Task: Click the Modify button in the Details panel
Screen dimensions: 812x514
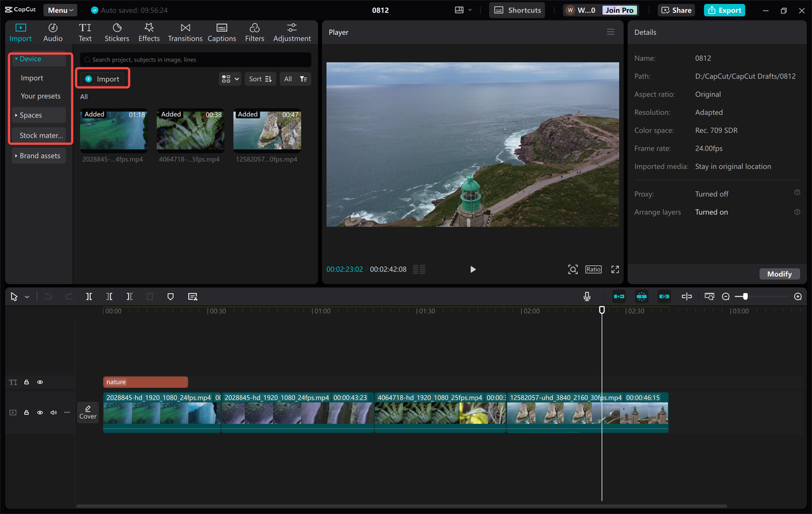Action: pyautogui.click(x=780, y=273)
